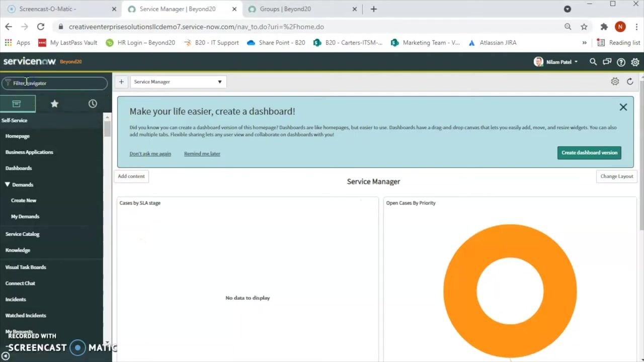Open Chrome profile avatar N

620,27
